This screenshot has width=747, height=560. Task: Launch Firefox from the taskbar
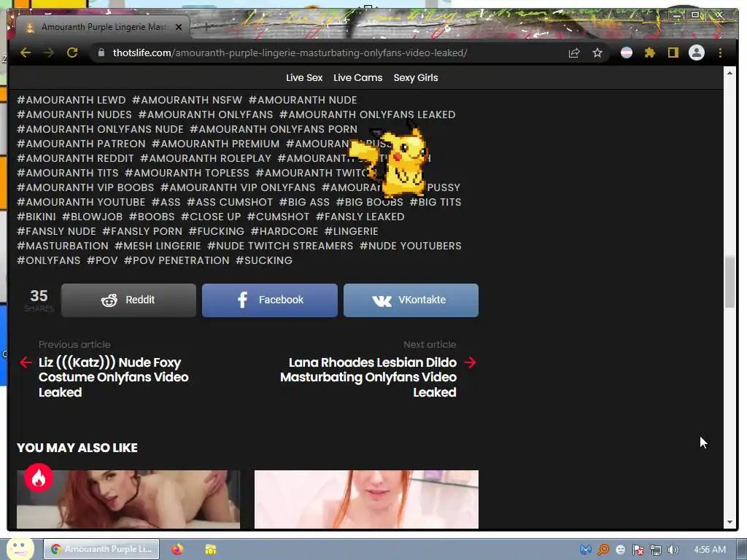coord(177,549)
